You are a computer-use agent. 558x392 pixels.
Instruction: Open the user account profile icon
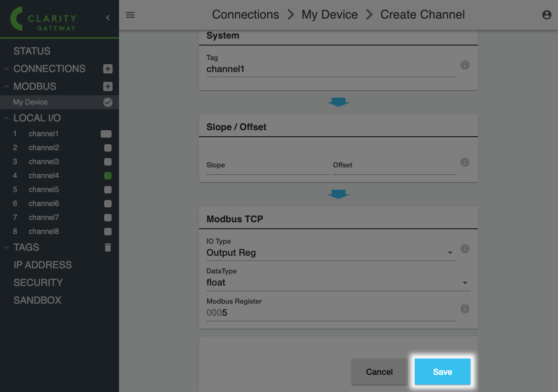[x=547, y=15]
